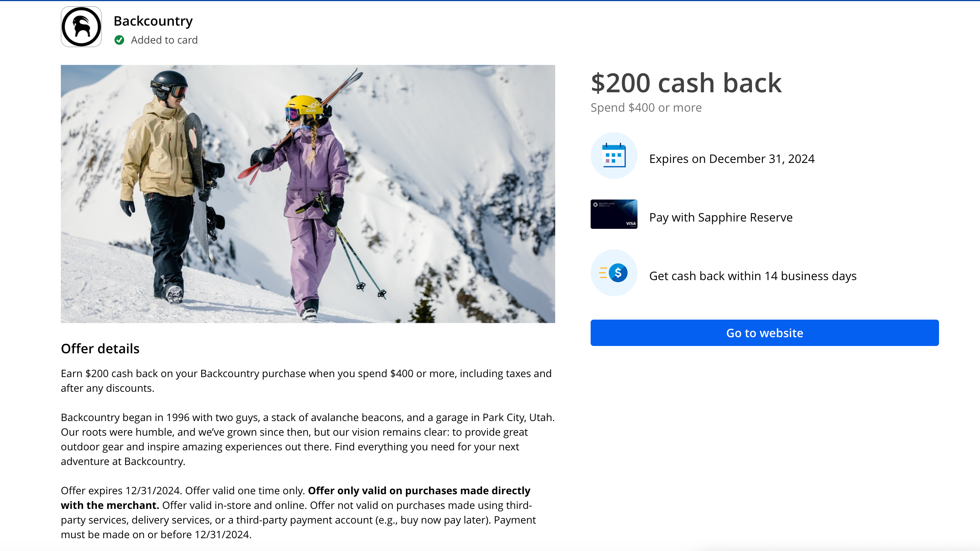
Task: Click the Spend $400 or more text
Action: [646, 108]
